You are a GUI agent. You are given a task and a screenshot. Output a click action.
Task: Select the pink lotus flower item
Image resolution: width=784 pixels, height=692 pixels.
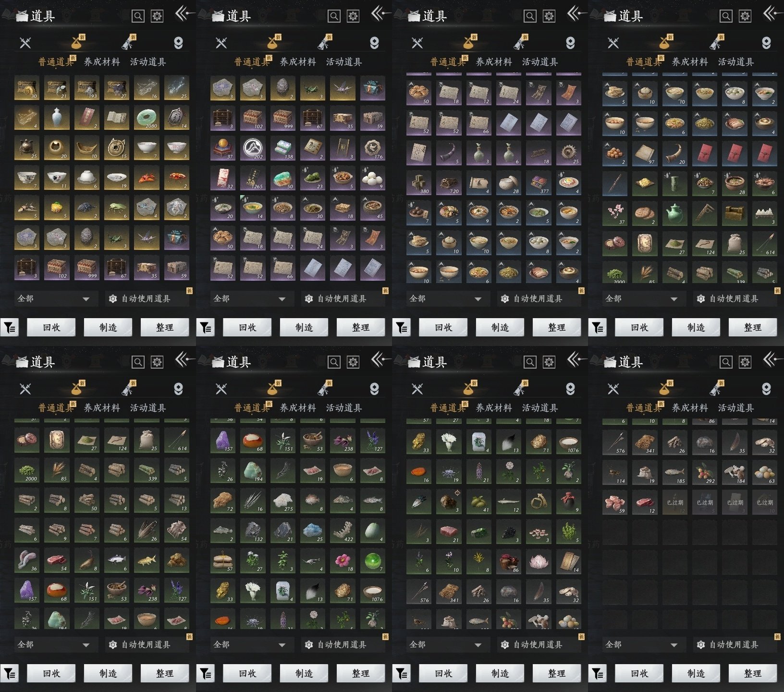tap(539, 562)
